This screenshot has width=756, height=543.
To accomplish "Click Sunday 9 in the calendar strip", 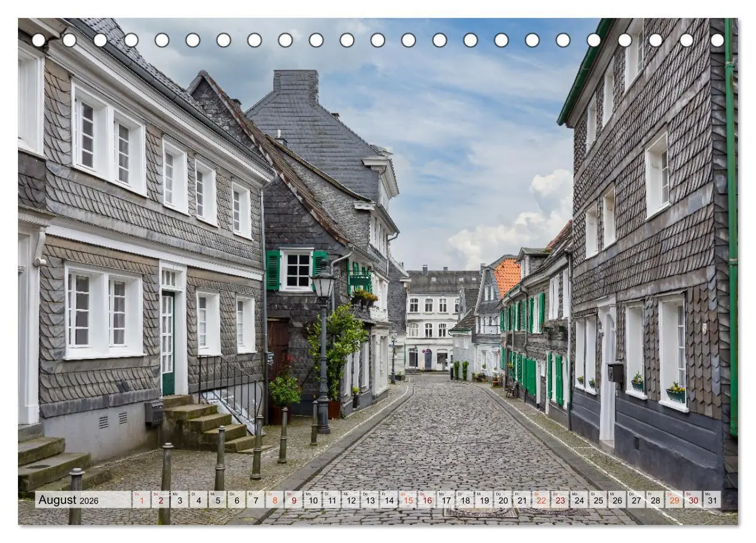I will tap(294, 500).
